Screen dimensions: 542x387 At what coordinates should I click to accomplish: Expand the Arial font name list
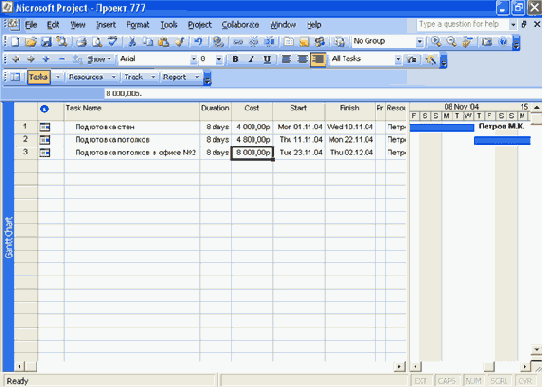click(x=193, y=59)
